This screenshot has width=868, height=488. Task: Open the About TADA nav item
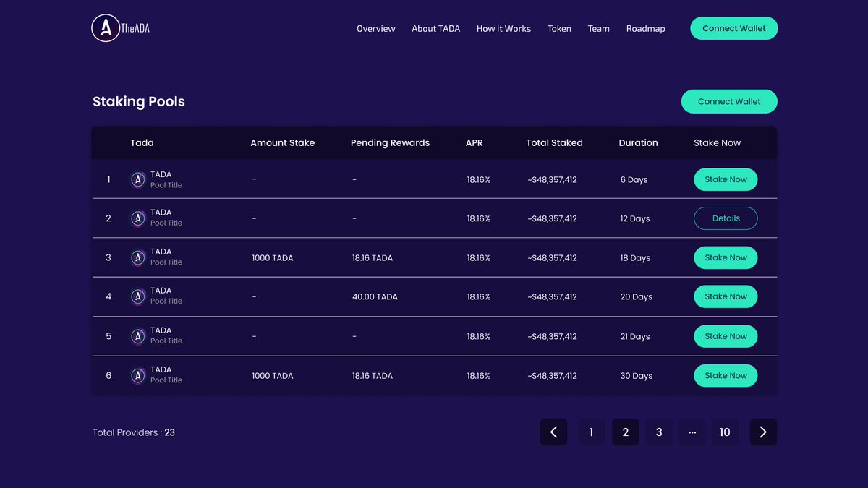pos(436,29)
